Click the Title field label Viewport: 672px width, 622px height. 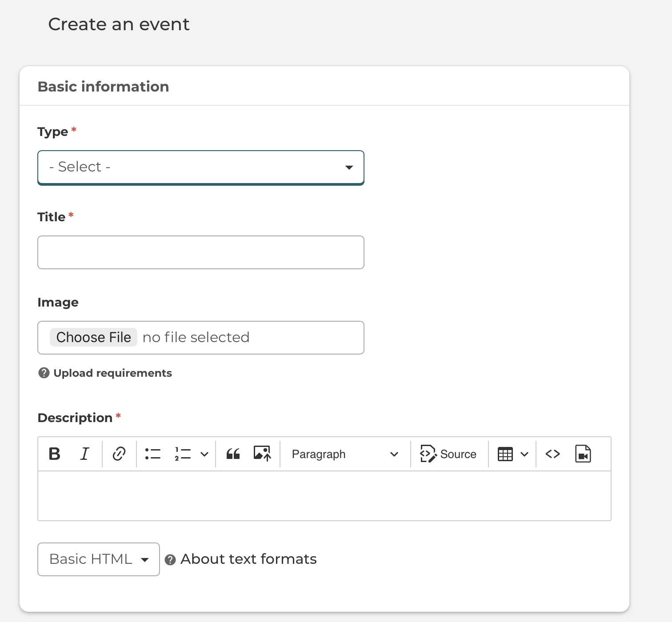pyautogui.click(x=52, y=217)
